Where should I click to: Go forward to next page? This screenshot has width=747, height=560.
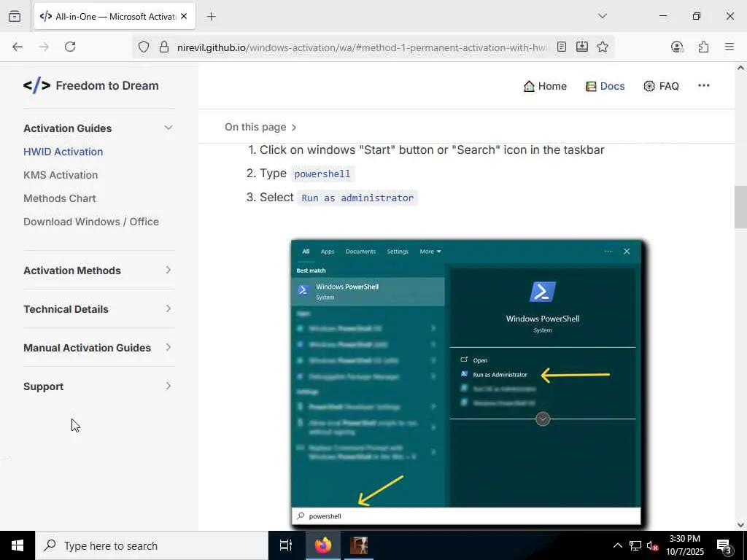pos(44,47)
